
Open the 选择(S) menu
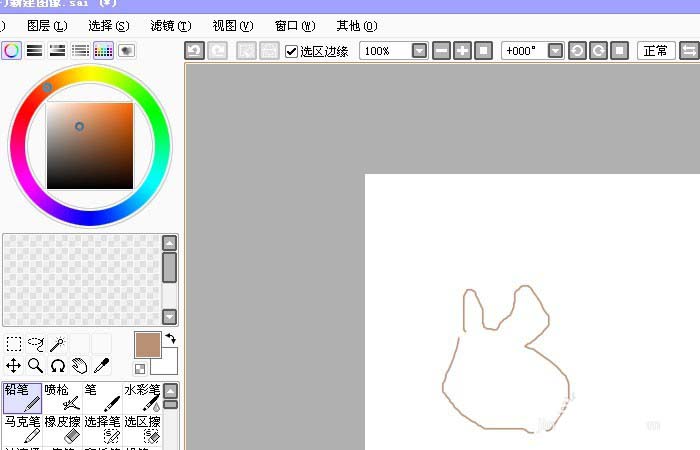(x=109, y=26)
